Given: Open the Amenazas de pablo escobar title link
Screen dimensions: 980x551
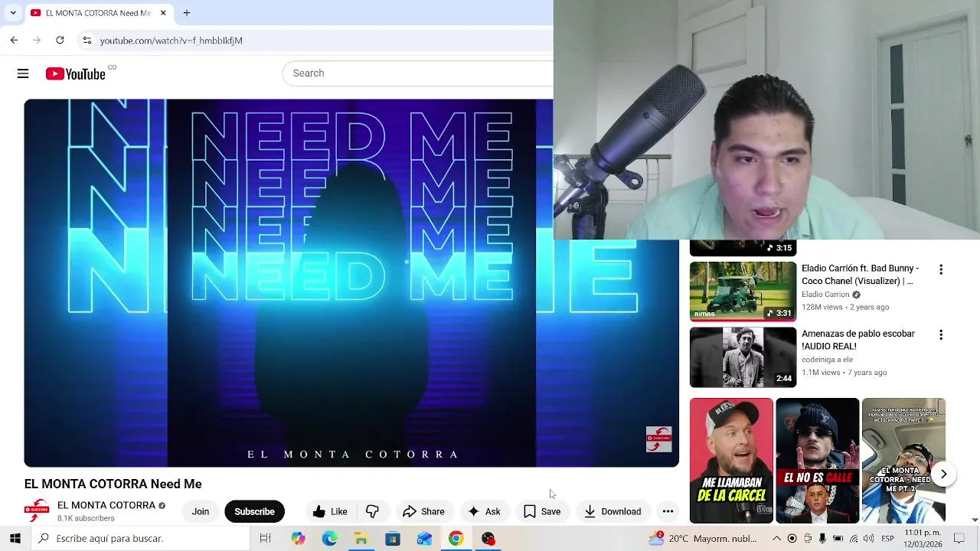Looking at the screenshot, I should [x=858, y=340].
